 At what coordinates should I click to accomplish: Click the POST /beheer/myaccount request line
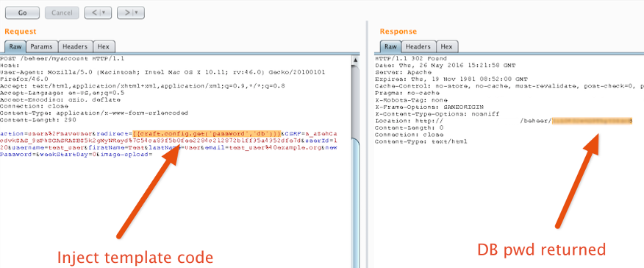62,58
